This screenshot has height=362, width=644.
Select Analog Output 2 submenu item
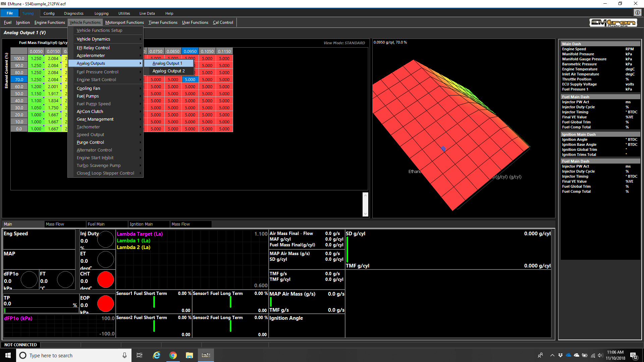coord(169,71)
